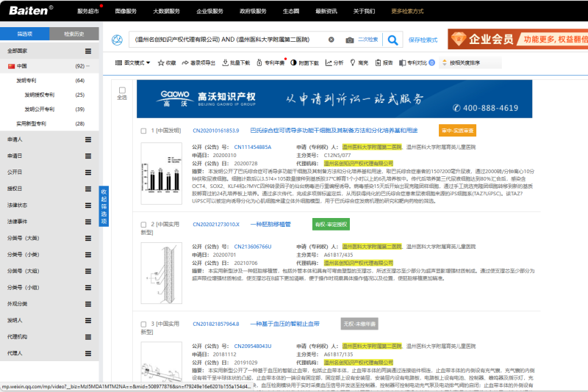The image size is (588, 392).
Task: Expand the 申请日 filter
Action: [88, 156]
